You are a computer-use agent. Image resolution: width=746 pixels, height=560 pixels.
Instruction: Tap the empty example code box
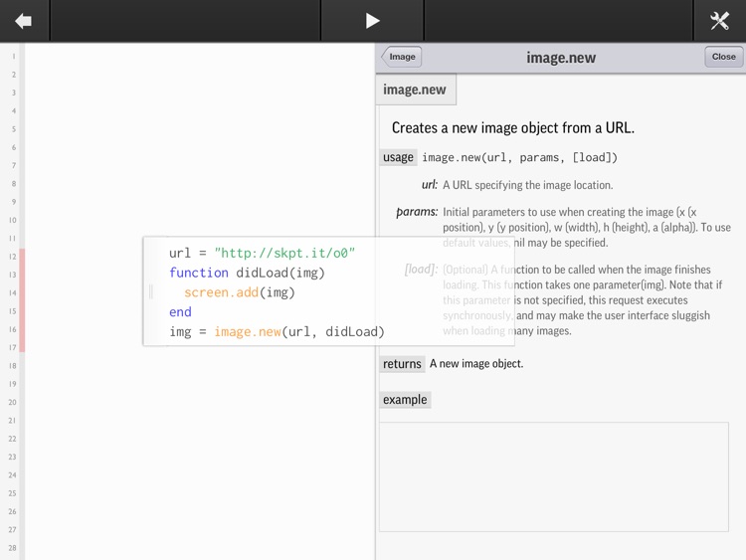pos(553,476)
